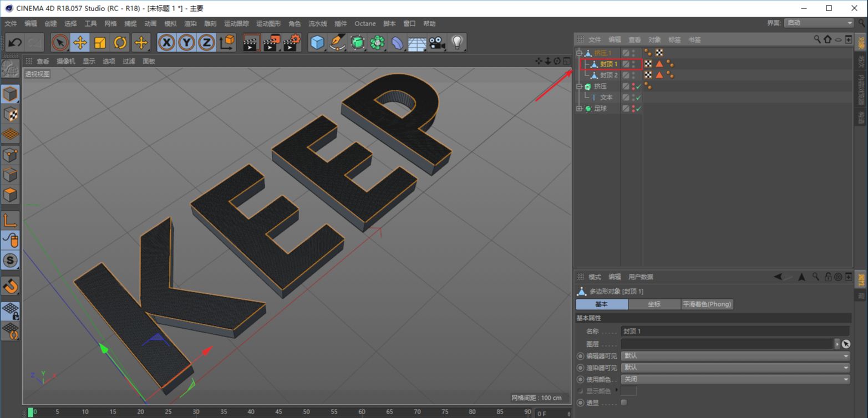Enable Polygons mode
868x418 pixels.
tap(10, 195)
